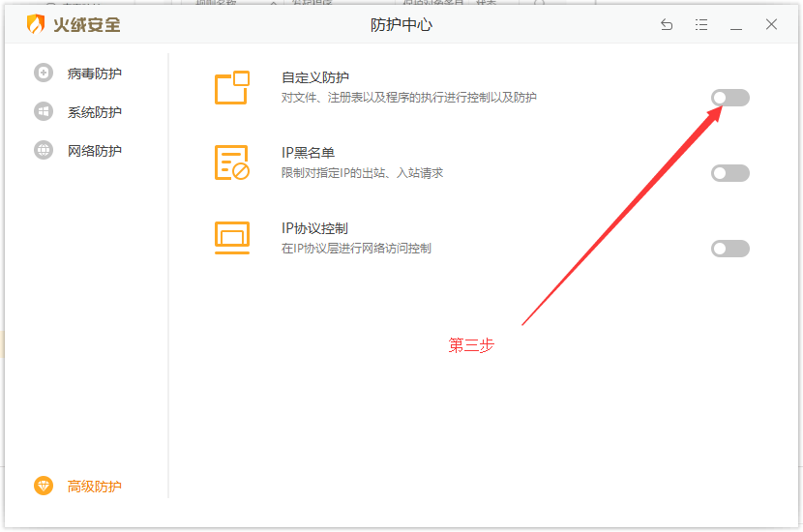Click the back arrow in title bar

click(x=667, y=25)
